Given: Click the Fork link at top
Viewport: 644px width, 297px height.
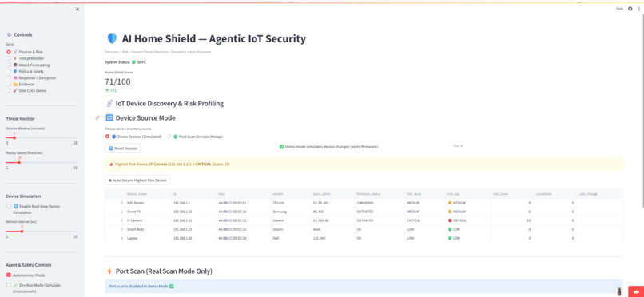Looking at the screenshot, I should (619, 9).
